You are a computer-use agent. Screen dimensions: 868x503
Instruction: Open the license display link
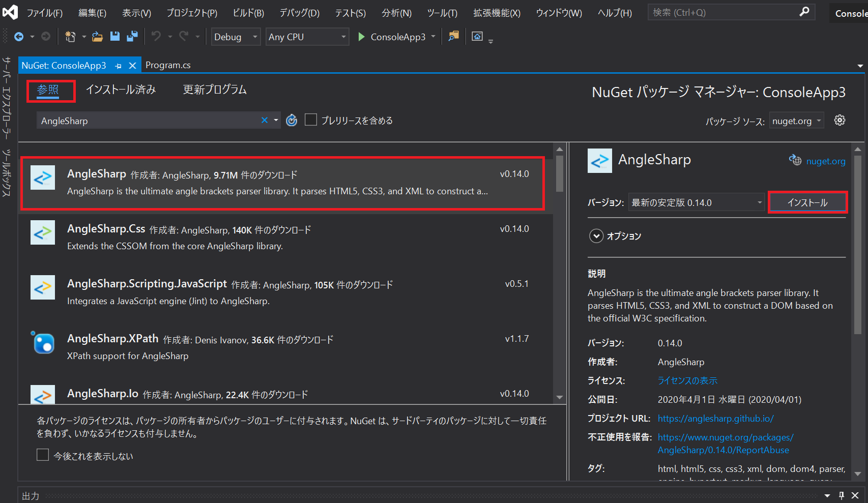[x=687, y=380]
